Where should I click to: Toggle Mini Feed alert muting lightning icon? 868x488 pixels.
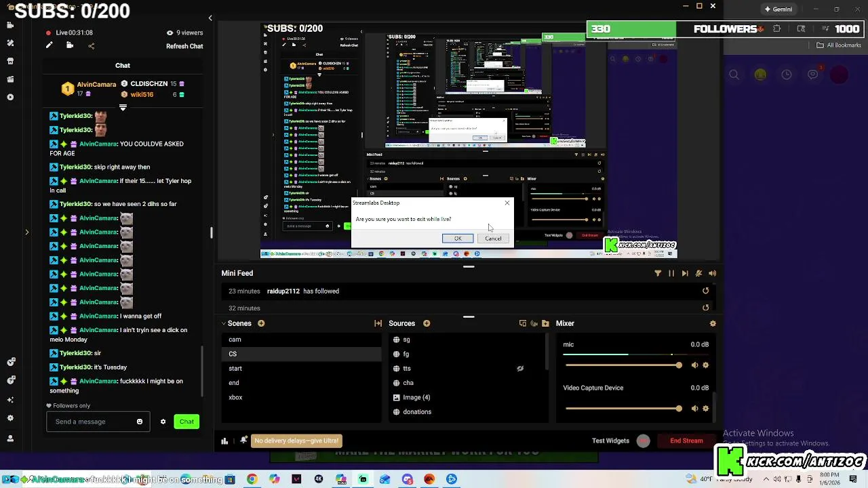pos(698,273)
